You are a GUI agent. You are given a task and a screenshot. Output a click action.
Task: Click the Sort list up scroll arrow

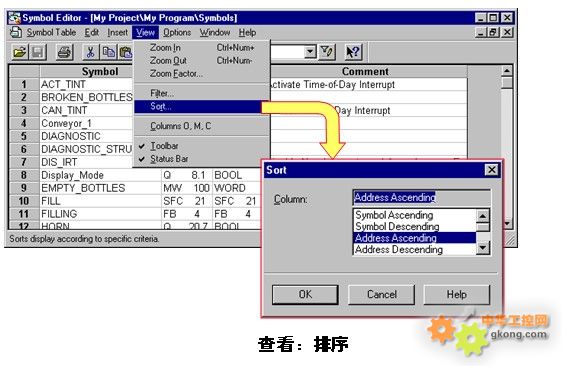pos(482,216)
